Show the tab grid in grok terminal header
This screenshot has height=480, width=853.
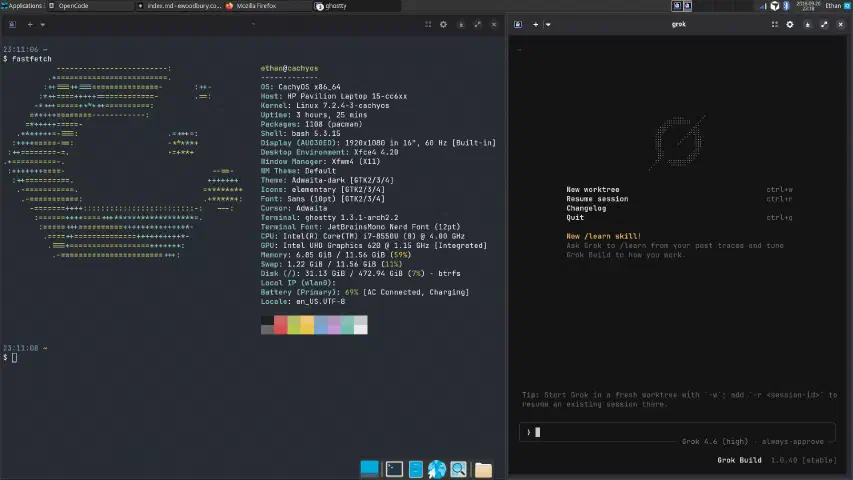click(x=775, y=24)
